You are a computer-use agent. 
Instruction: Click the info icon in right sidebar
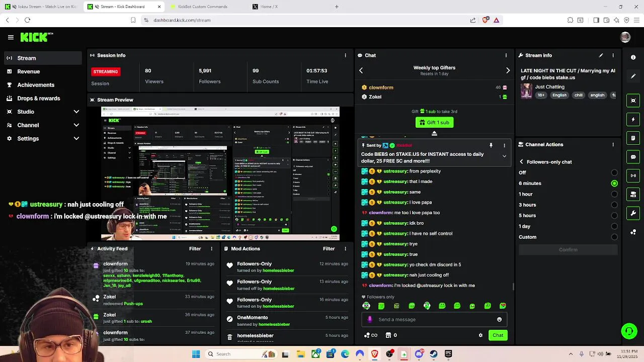633,57
